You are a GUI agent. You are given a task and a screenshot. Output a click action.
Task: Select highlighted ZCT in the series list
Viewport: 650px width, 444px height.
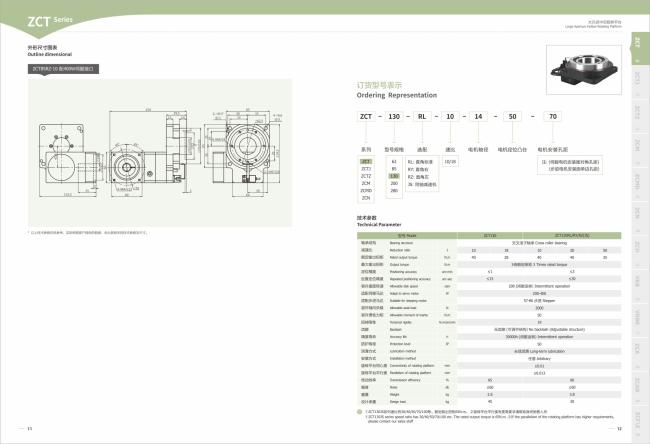pos(366,161)
